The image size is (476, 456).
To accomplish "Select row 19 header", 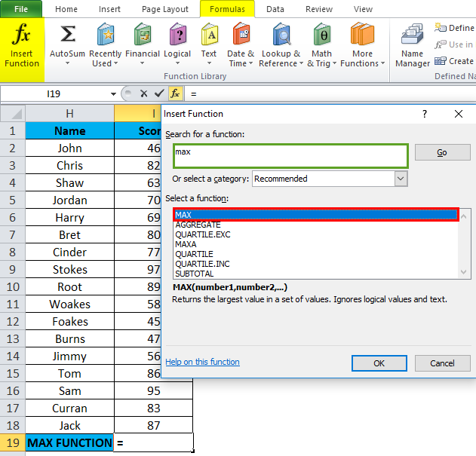I will tap(13, 443).
